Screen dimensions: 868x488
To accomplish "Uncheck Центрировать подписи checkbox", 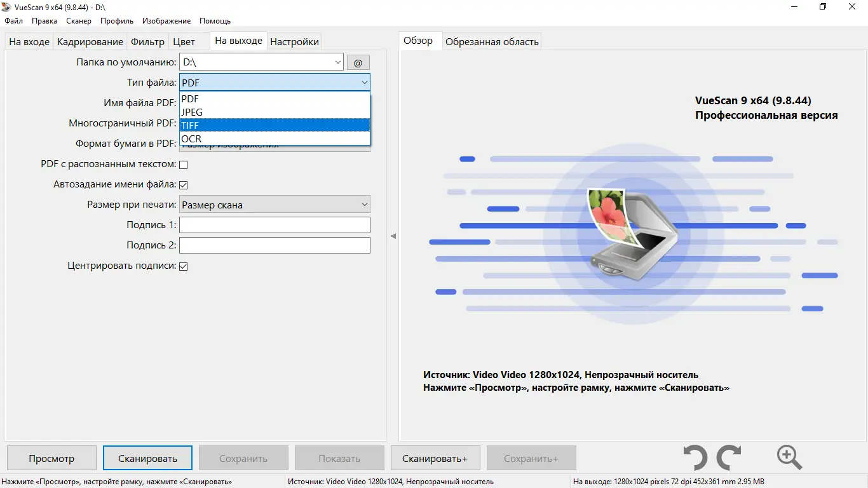I will [184, 266].
